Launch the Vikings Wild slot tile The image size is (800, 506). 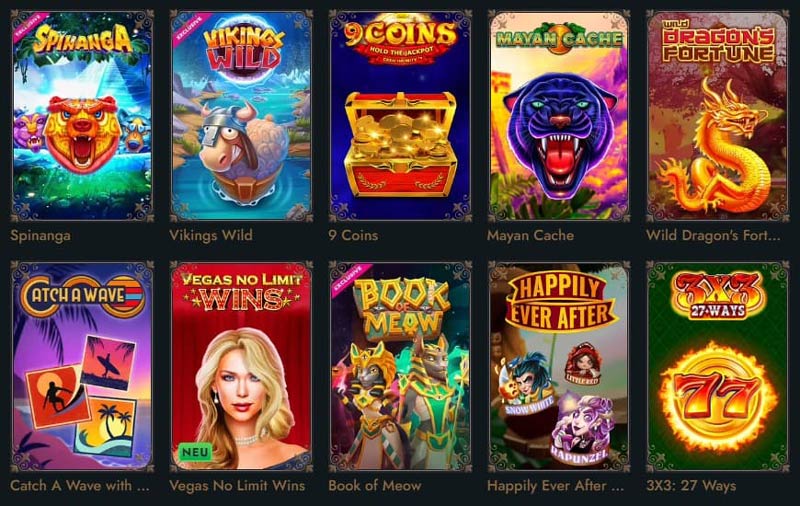[x=241, y=116]
